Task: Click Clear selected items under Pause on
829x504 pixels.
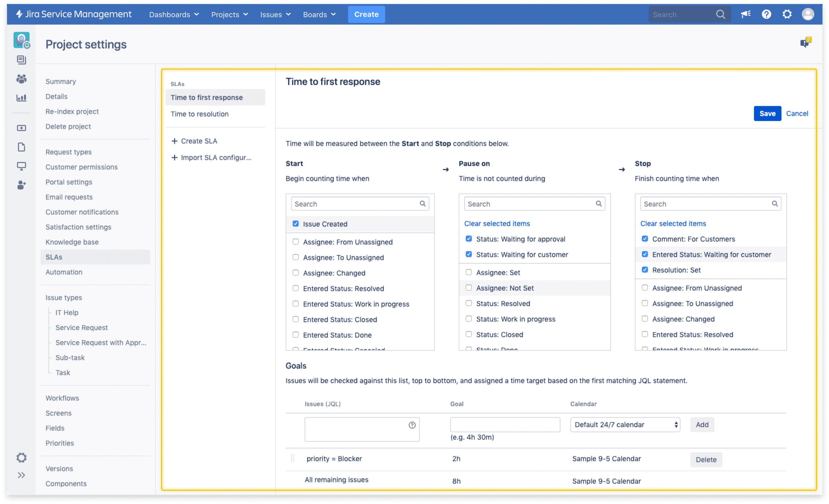Action: coord(497,223)
